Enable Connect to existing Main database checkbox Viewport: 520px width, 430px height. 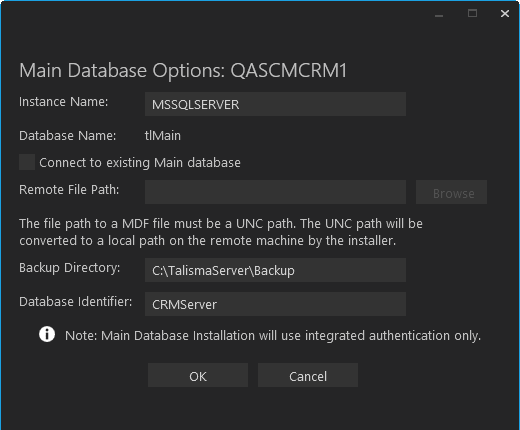tap(27, 162)
